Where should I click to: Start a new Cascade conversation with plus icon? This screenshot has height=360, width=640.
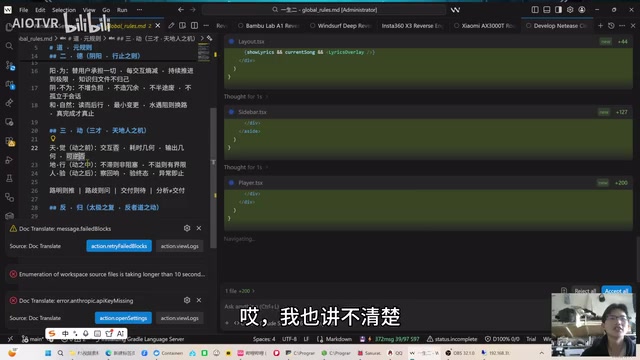tap(600, 26)
